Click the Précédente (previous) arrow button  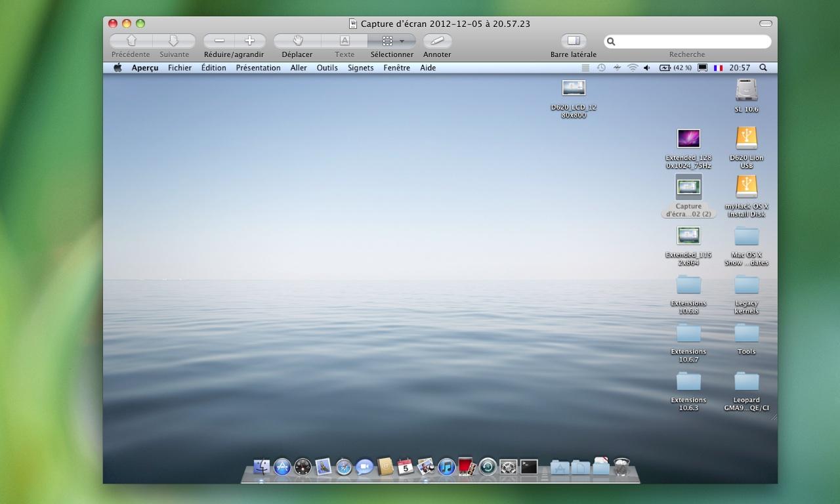131,41
